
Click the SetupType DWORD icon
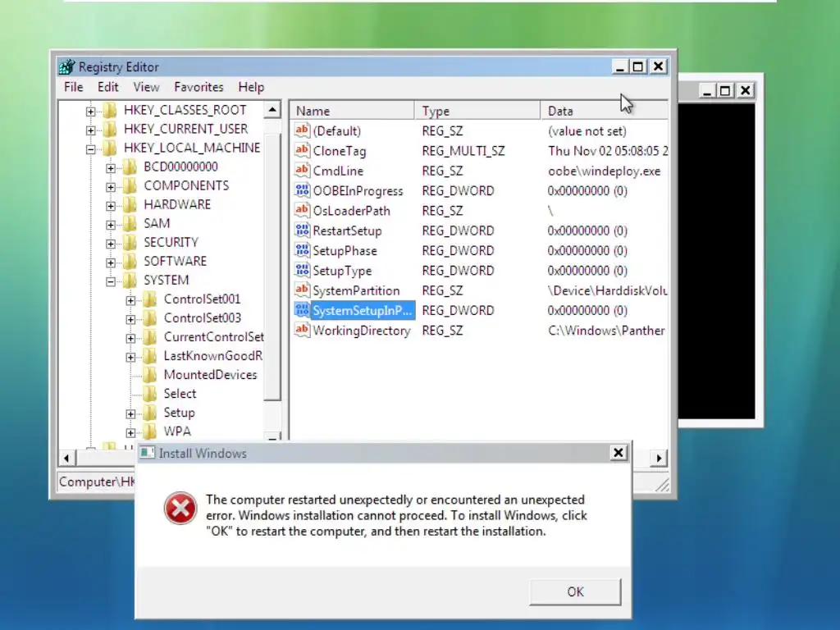coord(302,269)
